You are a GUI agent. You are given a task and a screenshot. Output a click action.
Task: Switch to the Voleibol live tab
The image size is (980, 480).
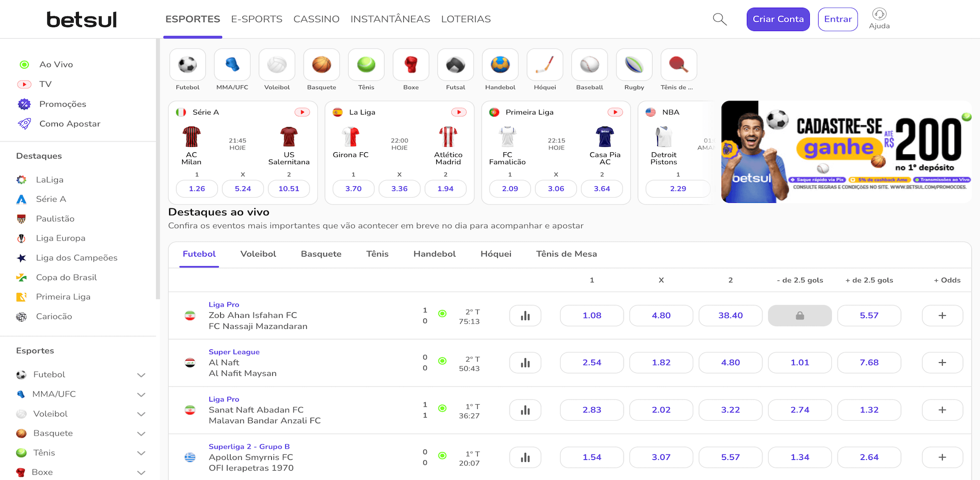pyautogui.click(x=258, y=254)
